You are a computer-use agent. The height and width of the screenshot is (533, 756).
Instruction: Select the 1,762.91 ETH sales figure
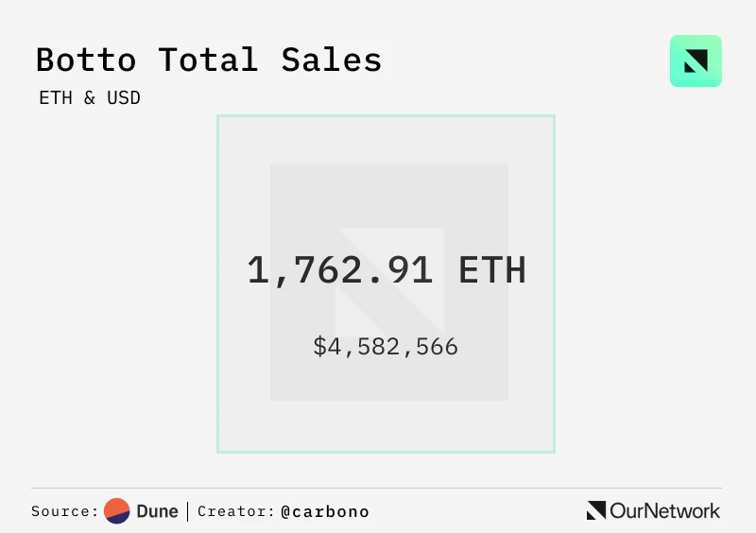click(386, 271)
